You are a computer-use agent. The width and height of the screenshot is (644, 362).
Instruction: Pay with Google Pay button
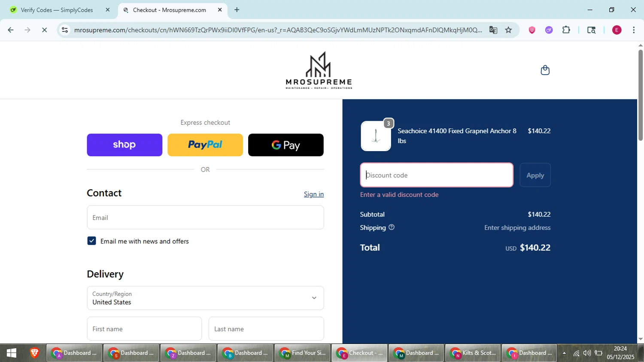pyautogui.click(x=286, y=145)
